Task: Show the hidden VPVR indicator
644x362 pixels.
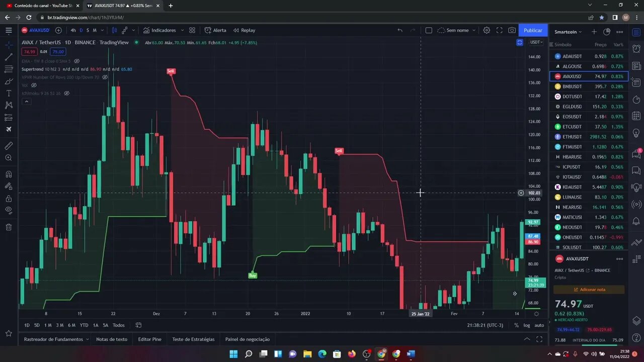Action: tap(105, 77)
